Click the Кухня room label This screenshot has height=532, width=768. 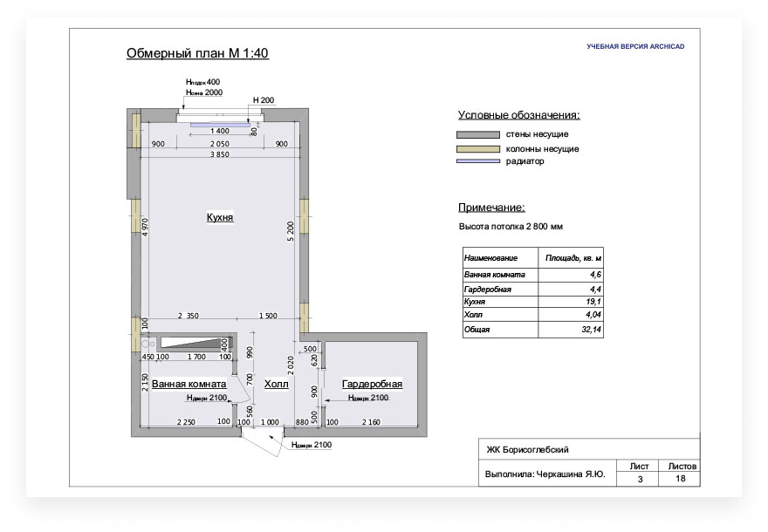tap(220, 217)
